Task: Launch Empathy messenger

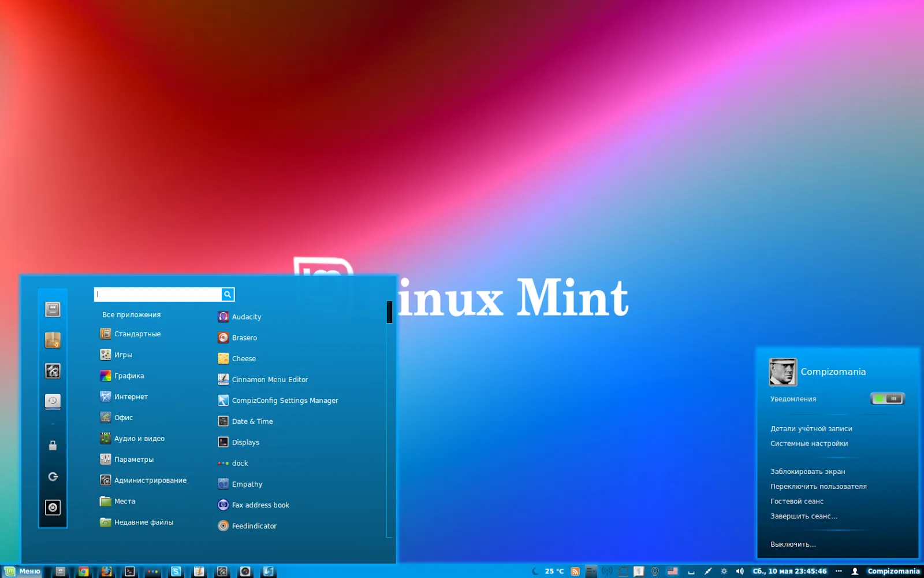Action: click(240, 484)
